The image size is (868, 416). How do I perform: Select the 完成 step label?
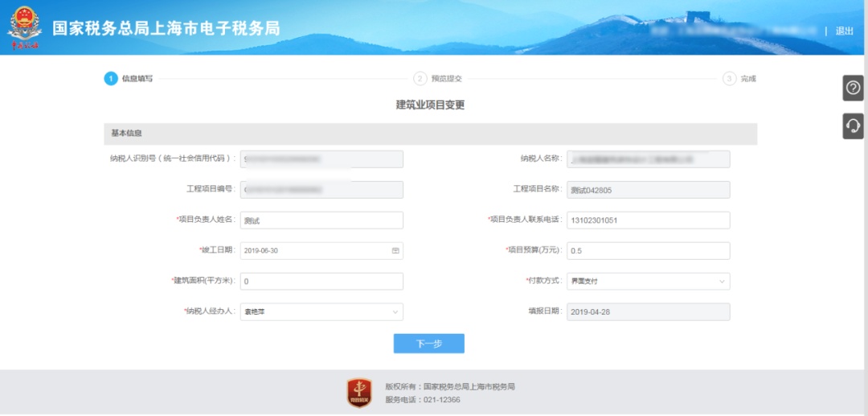pyautogui.click(x=748, y=79)
